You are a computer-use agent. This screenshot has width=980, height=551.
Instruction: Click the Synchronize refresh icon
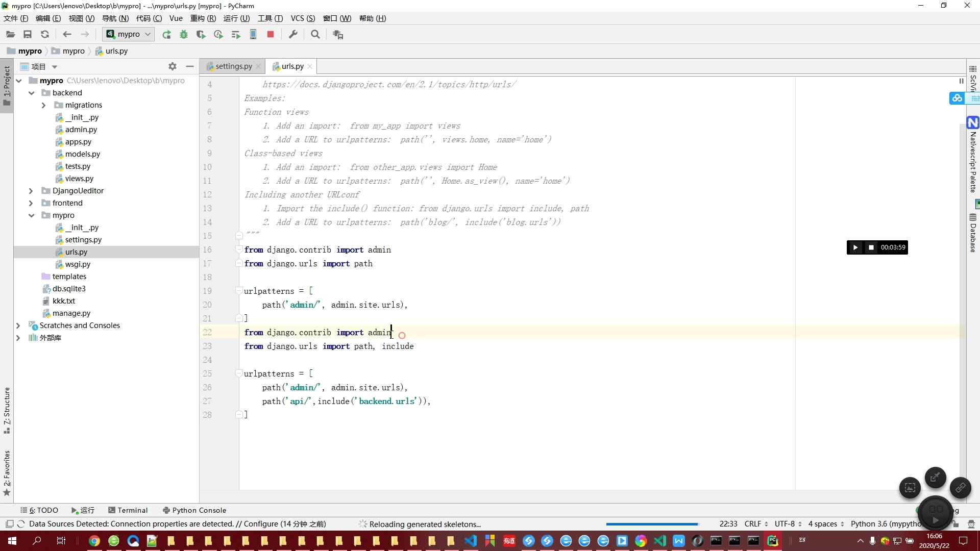pos(45,35)
